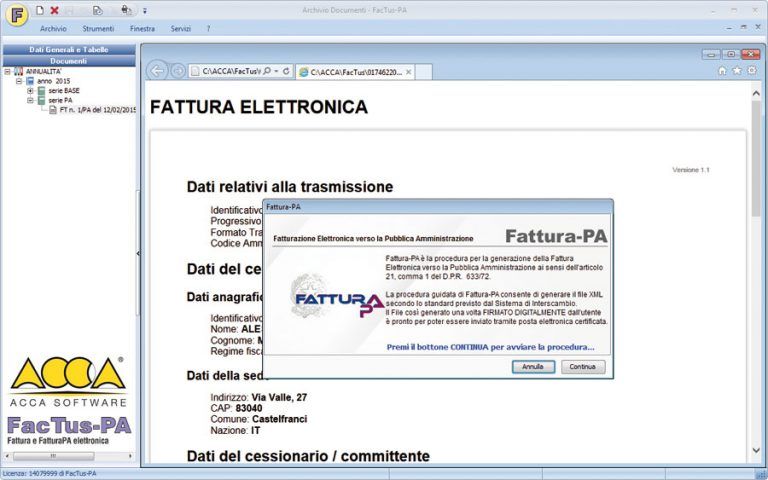This screenshot has width=768, height=480.
Task: Click the Fattura-PA dialog title bar
Action: (438, 207)
